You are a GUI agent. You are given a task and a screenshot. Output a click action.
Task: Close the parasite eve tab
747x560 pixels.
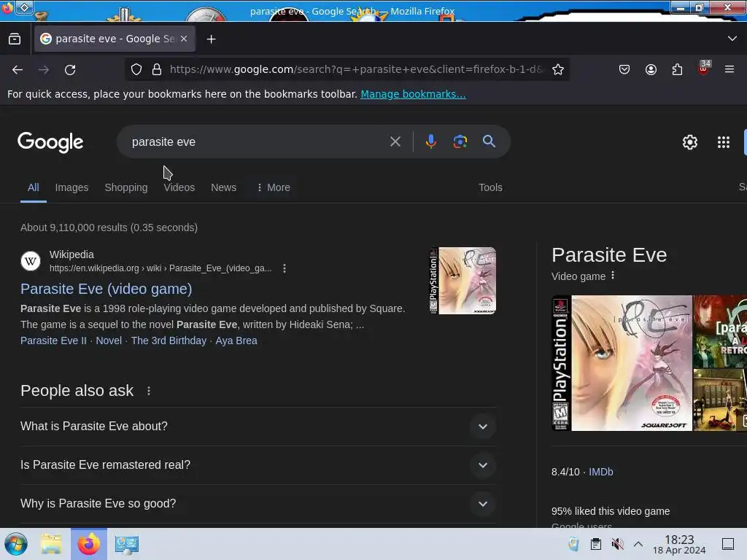pos(184,39)
